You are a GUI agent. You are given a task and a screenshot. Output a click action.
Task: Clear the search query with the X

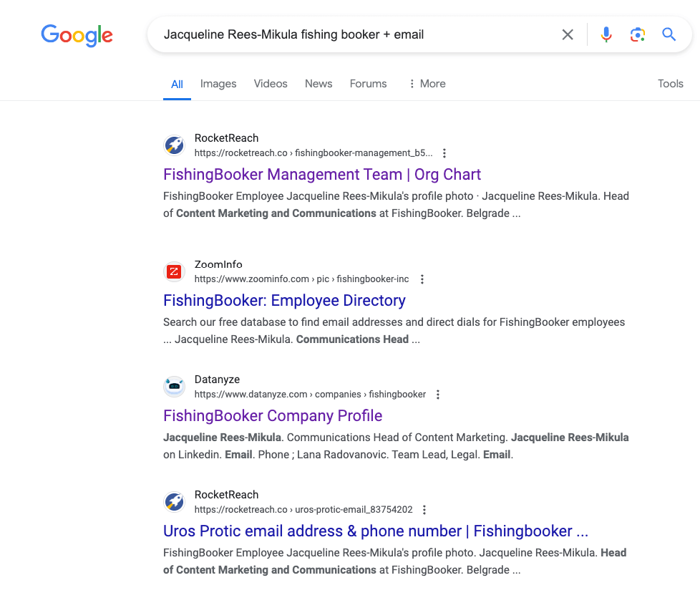[568, 34]
